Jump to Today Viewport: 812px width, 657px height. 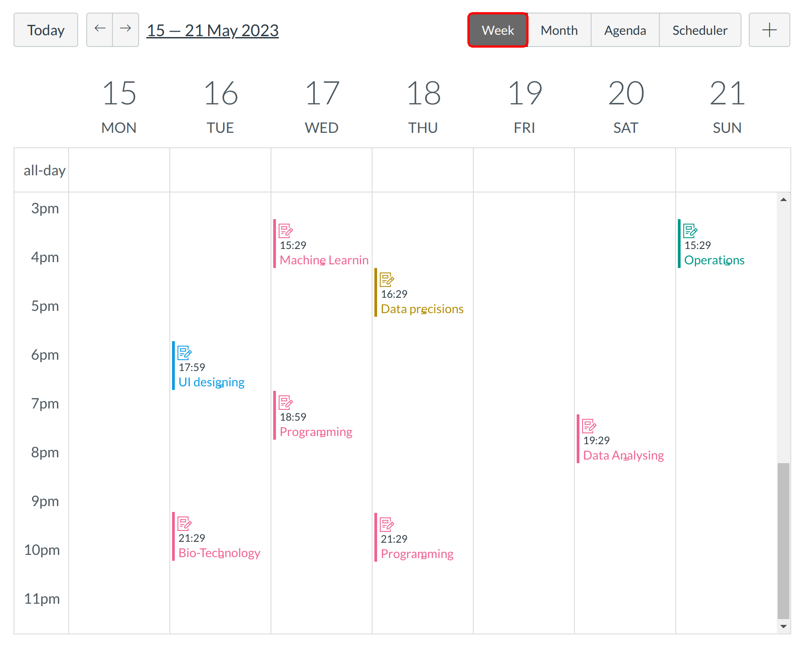tap(46, 30)
